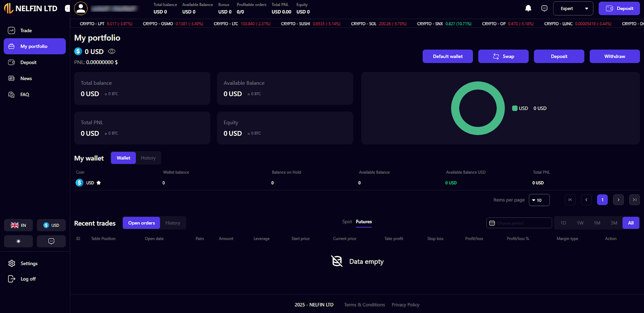The image size is (644, 313).
Task: Go to the next wallet page
Action: [x=618, y=200]
